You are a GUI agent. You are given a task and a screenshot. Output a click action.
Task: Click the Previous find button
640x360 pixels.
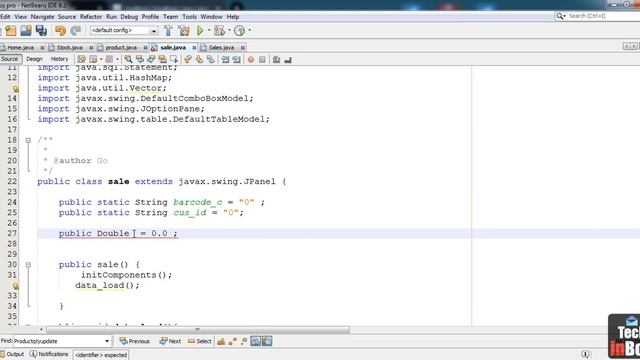[134, 341]
